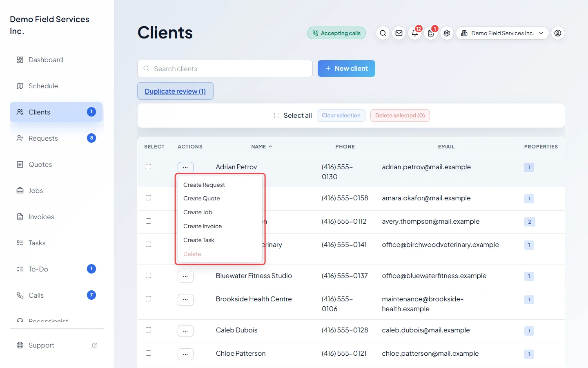Open actions menu for Chloe Patterson
588x368 pixels.
185,354
